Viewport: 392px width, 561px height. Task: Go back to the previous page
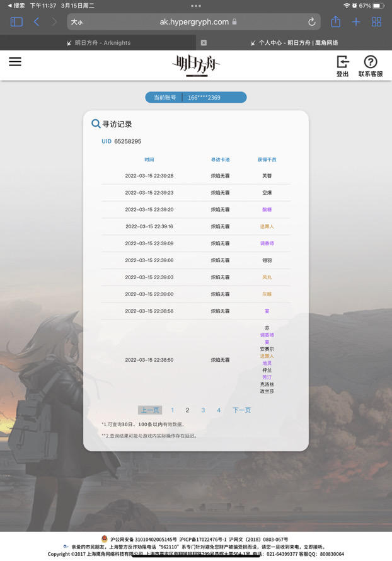[x=36, y=22]
